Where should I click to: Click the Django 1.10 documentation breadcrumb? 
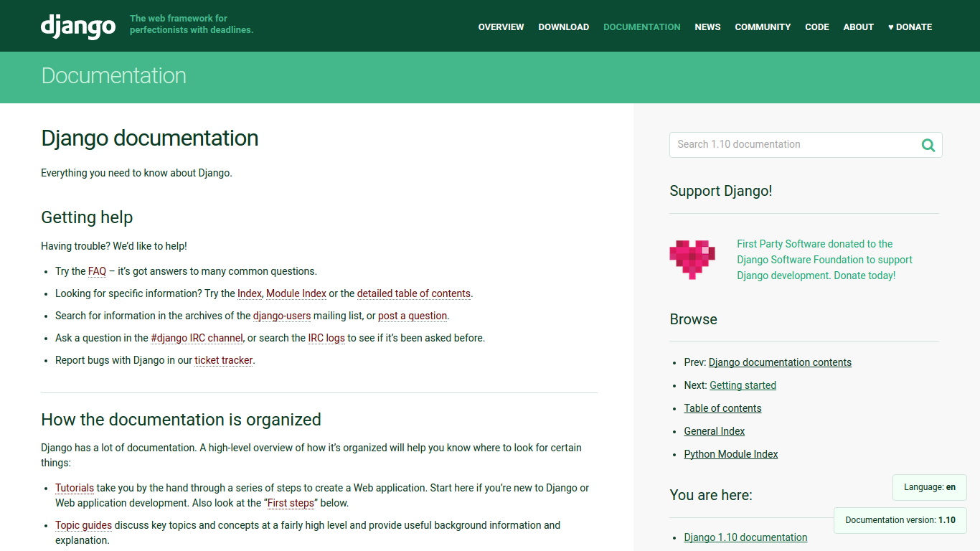[x=745, y=537]
